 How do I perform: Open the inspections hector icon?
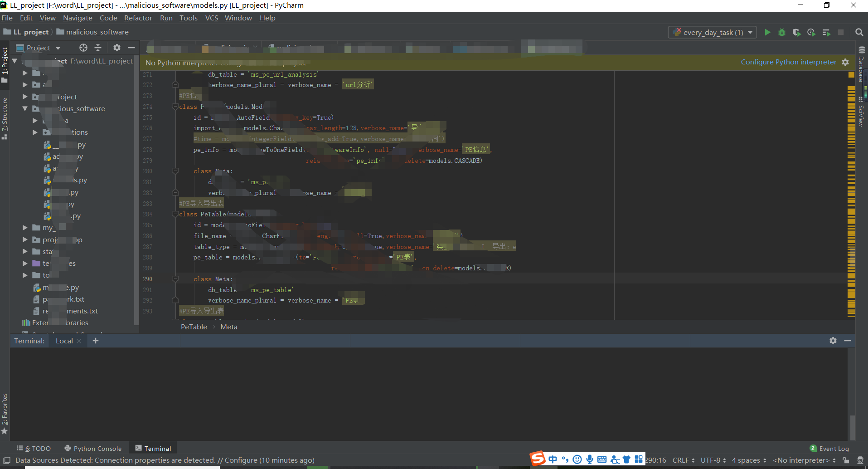tap(860, 460)
